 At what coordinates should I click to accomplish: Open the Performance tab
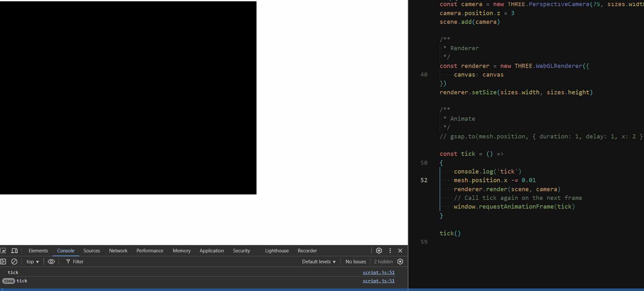point(150,251)
